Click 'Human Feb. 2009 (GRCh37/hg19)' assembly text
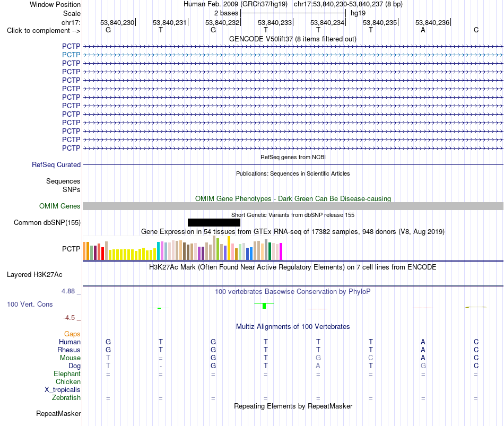504x426 pixels. click(x=235, y=4)
